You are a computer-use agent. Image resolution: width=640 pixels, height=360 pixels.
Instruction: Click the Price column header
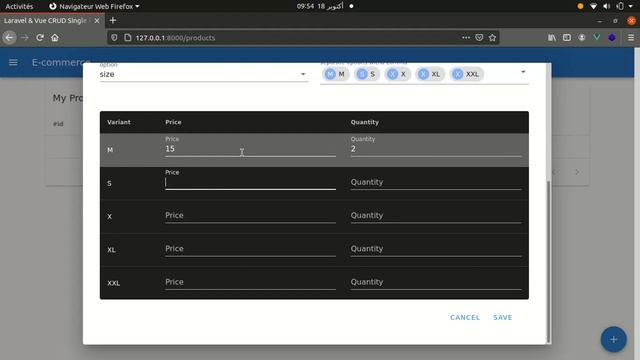click(173, 122)
